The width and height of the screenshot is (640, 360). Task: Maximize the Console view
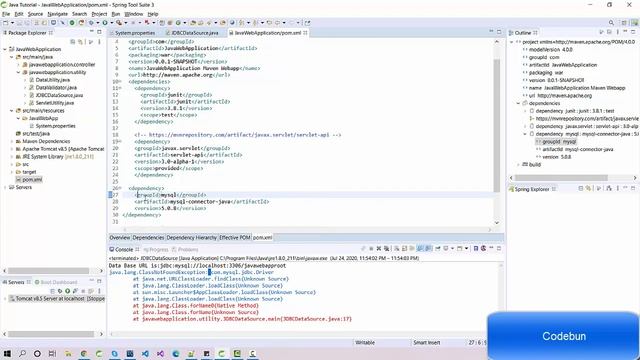tap(499, 248)
